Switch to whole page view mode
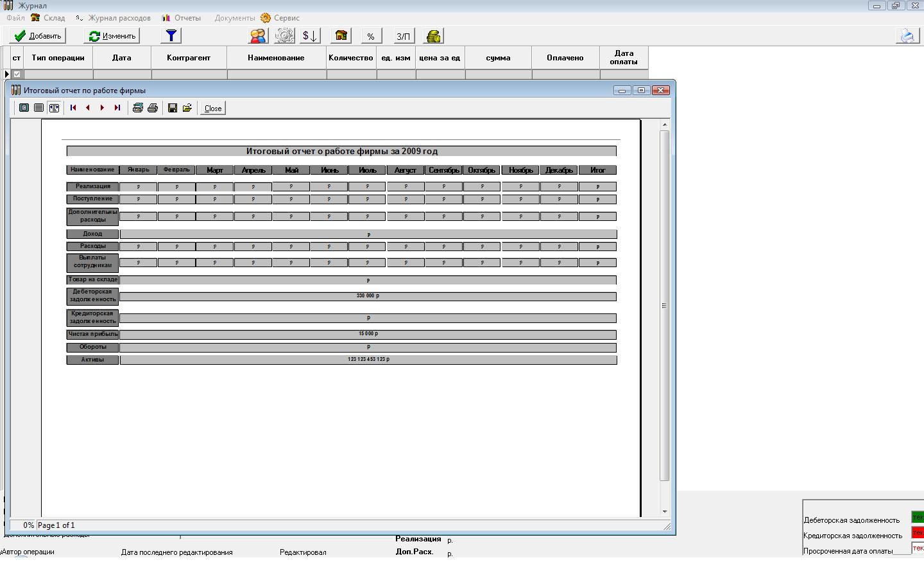 24,108
